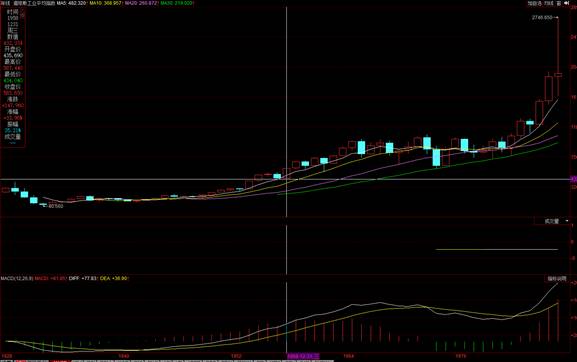Toggle the MA5 moving average label
Image resolution: width=577 pixels, height=362 pixels.
click(71, 3)
